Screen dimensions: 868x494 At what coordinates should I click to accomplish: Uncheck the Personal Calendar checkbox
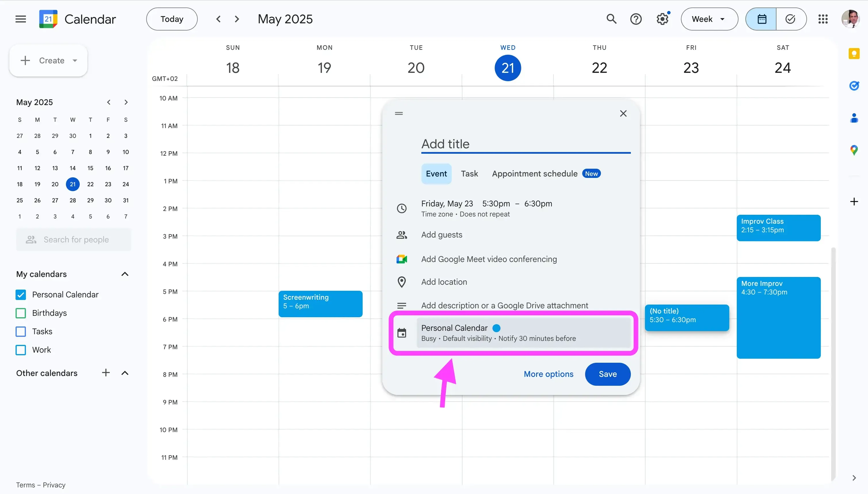20,294
